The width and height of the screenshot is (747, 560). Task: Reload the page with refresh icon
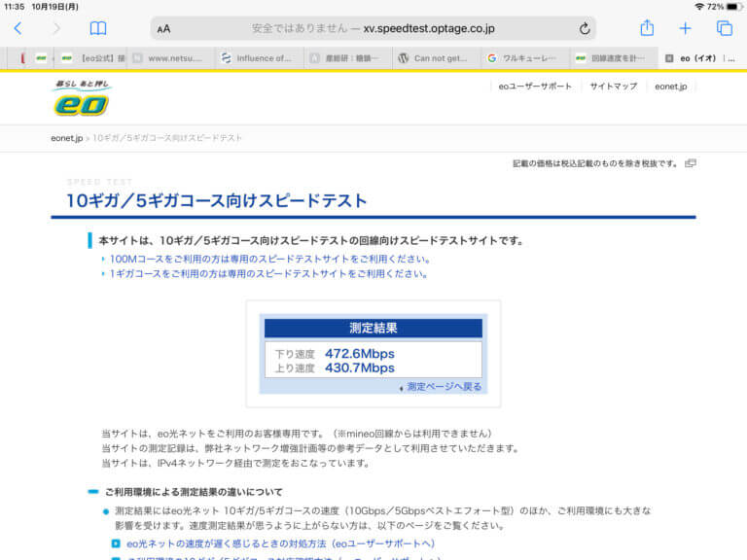tap(585, 28)
